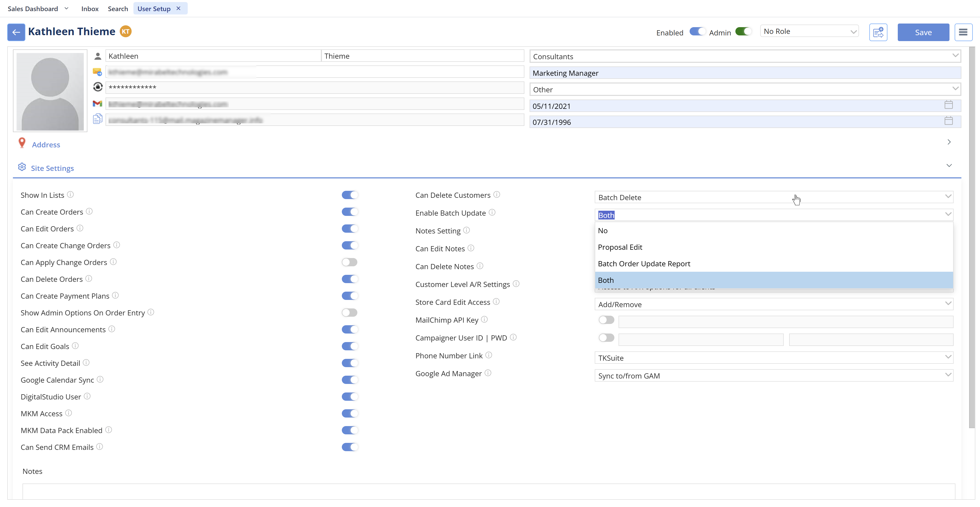
Task: Open the No Role dropdown
Action: coord(809,32)
